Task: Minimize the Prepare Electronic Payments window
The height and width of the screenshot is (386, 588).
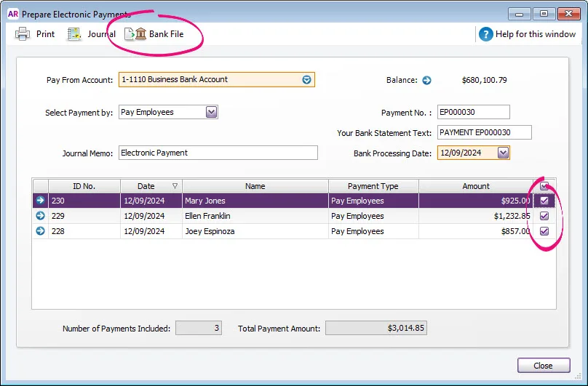Action: 520,15
